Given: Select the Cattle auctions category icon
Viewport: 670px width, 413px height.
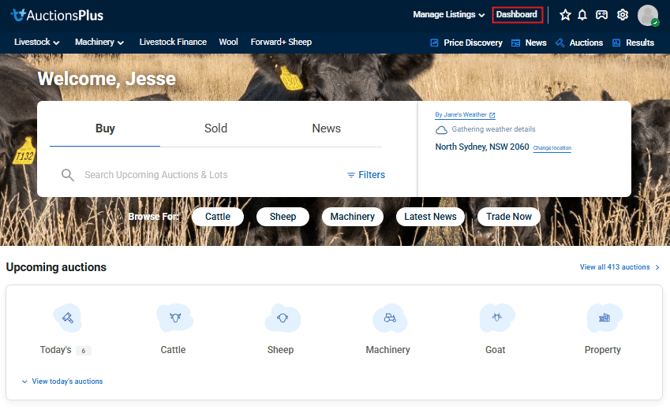Looking at the screenshot, I should point(173,318).
